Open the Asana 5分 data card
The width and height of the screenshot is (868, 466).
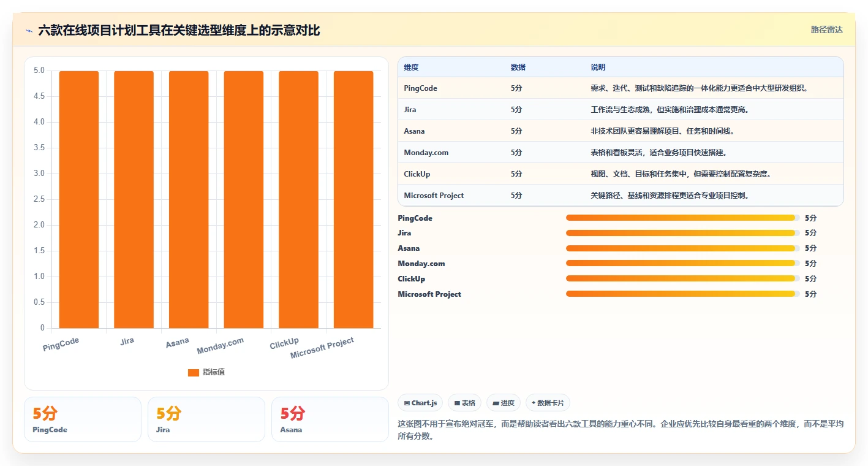click(330, 419)
